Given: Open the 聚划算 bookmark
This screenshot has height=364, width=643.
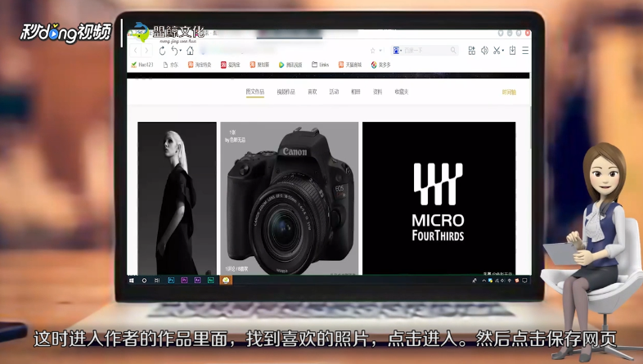Looking at the screenshot, I should tap(259, 65).
